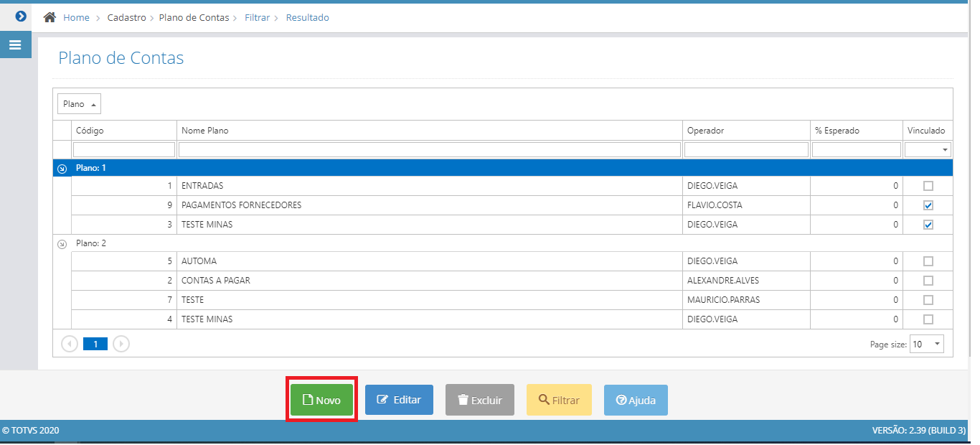Toggle Vinculado checkbox for ENTRADAS row
Screen dimensions: 980x445
click(x=928, y=186)
